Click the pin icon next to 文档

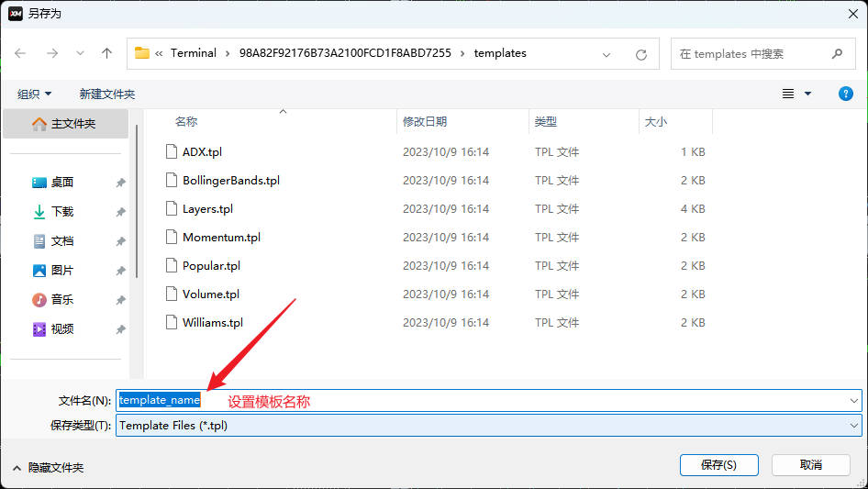[x=120, y=241]
